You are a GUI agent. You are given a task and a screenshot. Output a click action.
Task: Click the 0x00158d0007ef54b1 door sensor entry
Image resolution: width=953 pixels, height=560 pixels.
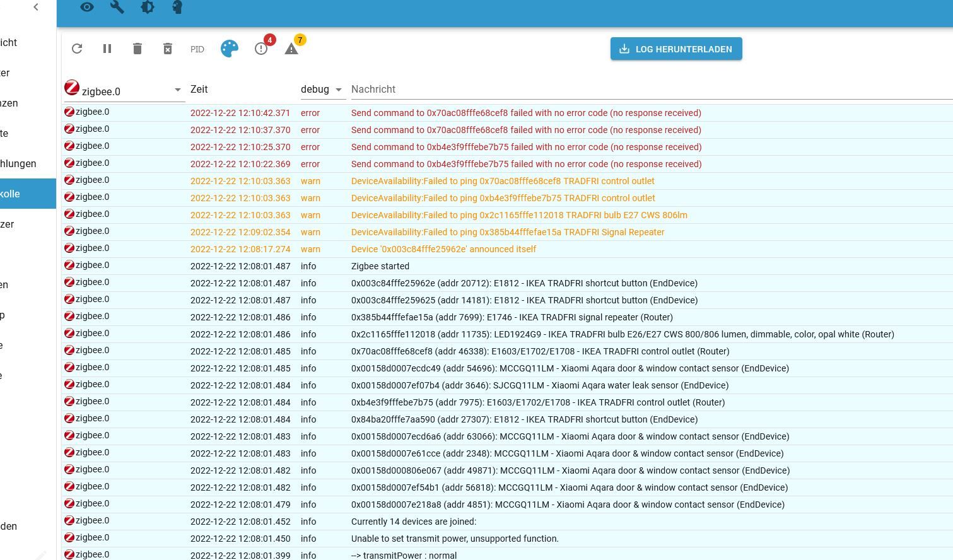[570, 487]
